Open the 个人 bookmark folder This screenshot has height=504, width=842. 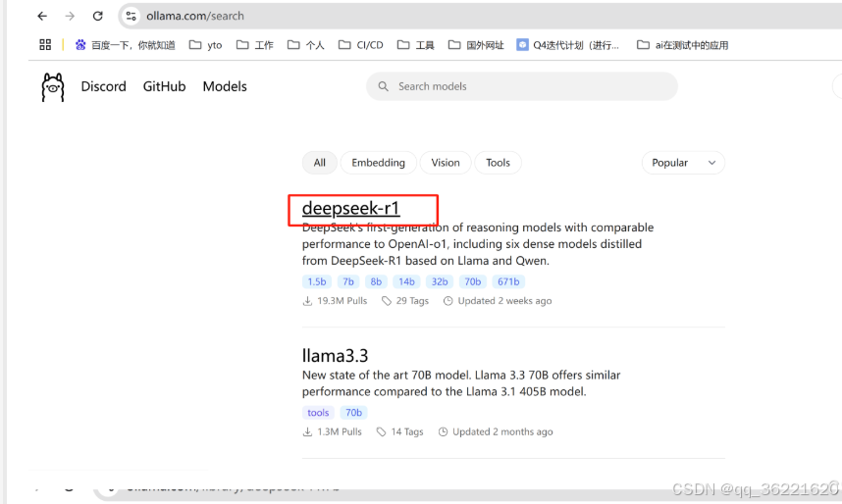pos(306,45)
